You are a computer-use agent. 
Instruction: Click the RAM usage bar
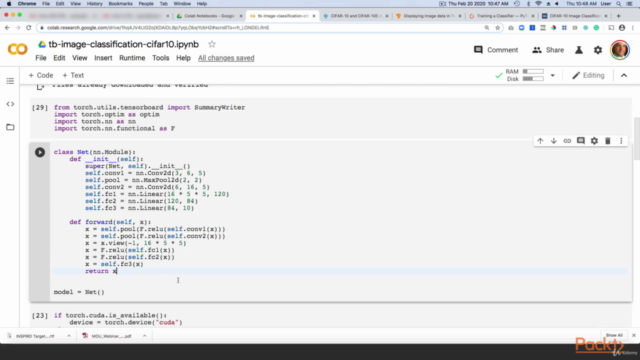533,71
